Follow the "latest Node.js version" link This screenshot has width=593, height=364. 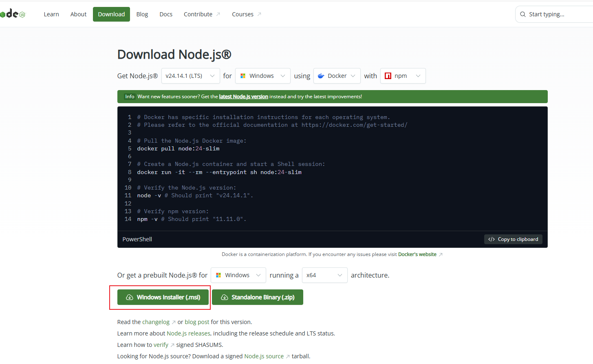tap(244, 97)
